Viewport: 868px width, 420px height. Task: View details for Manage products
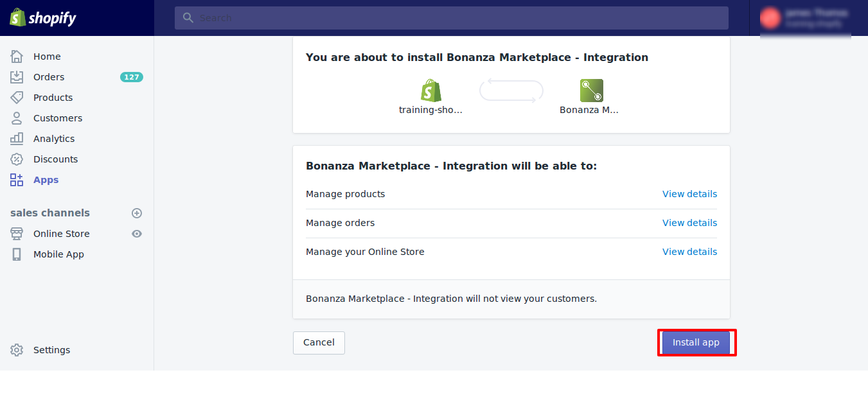click(689, 194)
